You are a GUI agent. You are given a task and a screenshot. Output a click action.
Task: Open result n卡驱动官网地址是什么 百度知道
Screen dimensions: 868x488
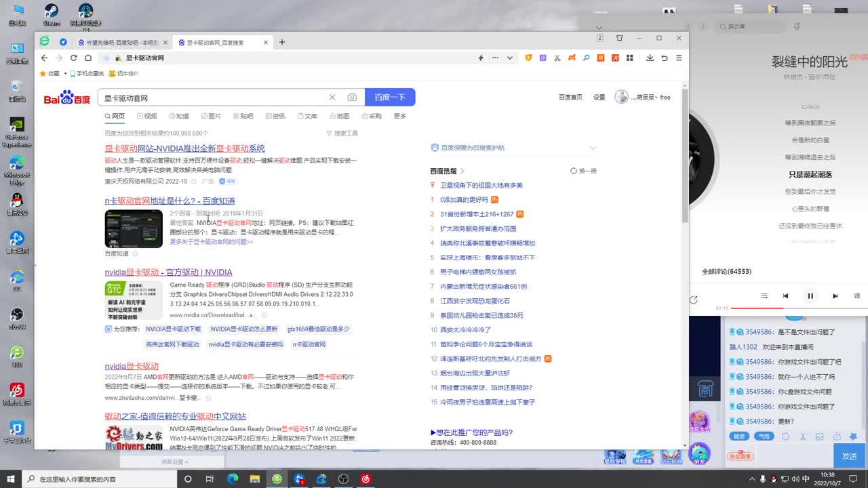tap(170, 201)
